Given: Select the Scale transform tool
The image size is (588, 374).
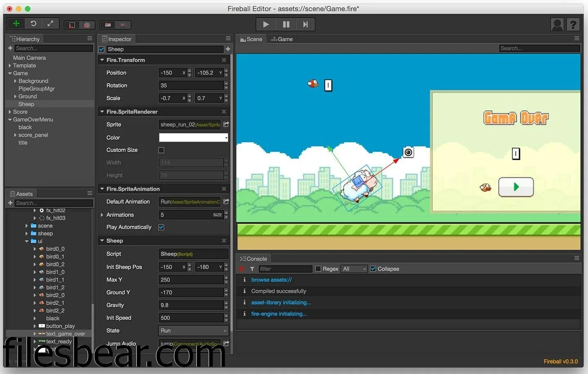Looking at the screenshot, I should 50,24.
